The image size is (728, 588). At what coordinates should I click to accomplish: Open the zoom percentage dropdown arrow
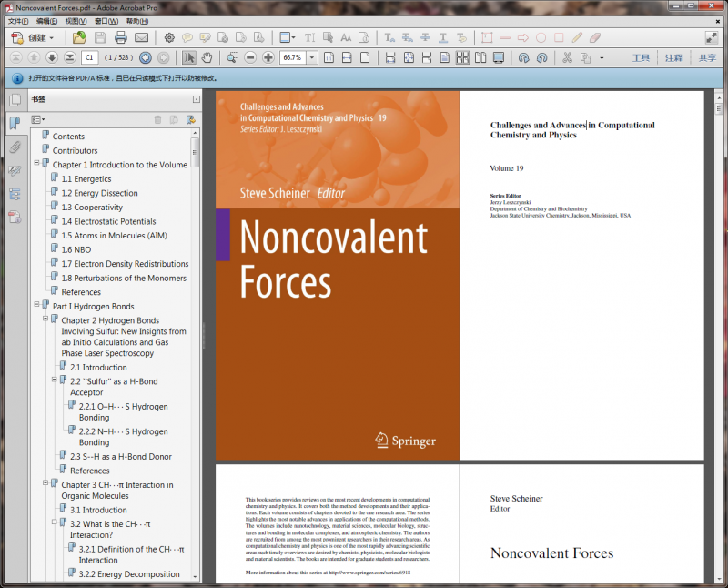point(312,57)
